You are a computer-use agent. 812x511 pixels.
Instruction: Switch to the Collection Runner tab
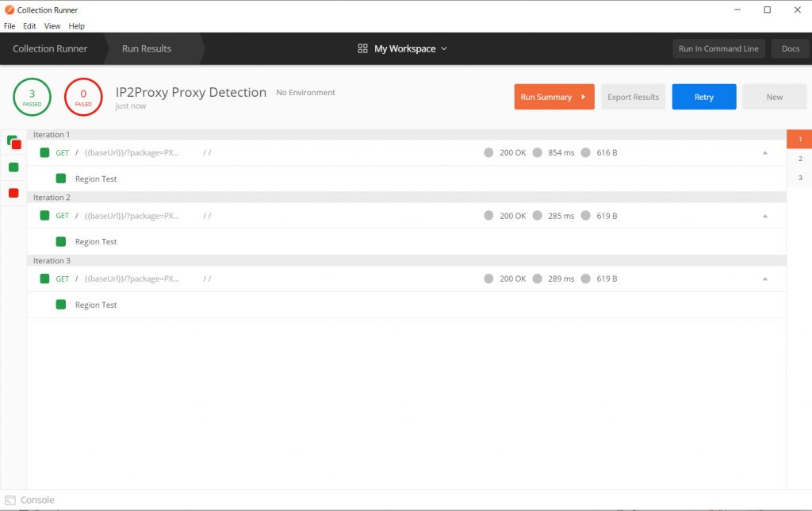51,48
